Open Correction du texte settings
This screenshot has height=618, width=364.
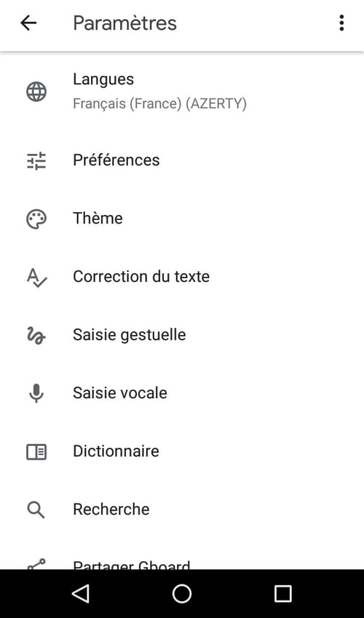[x=182, y=277]
